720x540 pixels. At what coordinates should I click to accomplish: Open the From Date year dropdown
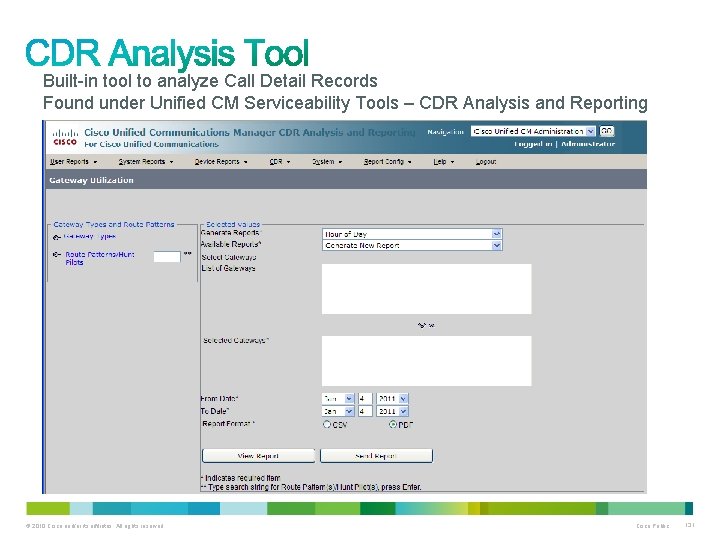pos(392,399)
